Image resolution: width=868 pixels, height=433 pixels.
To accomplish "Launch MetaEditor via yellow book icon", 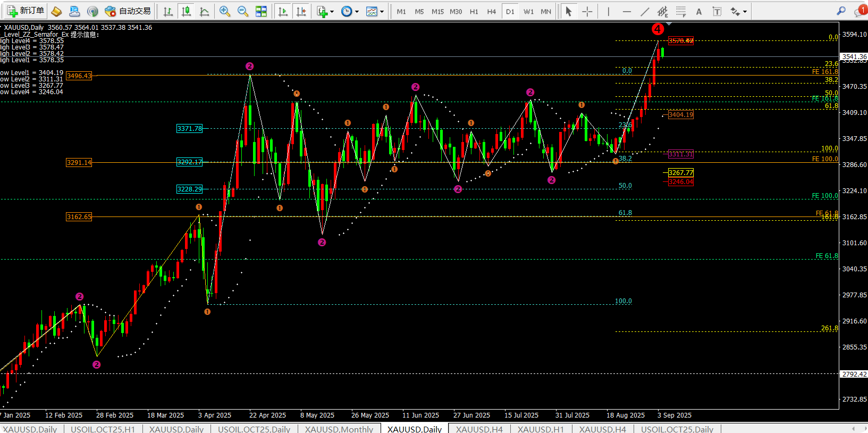I will pyautogui.click(x=56, y=11).
